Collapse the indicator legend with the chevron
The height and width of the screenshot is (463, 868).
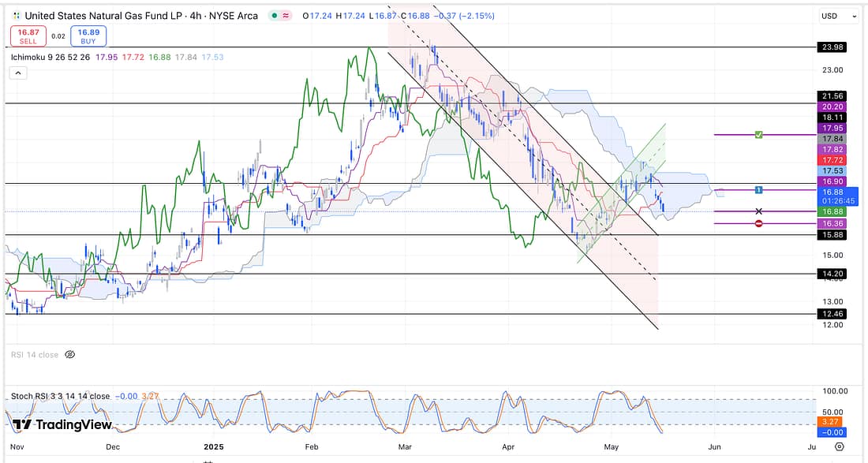(x=17, y=73)
